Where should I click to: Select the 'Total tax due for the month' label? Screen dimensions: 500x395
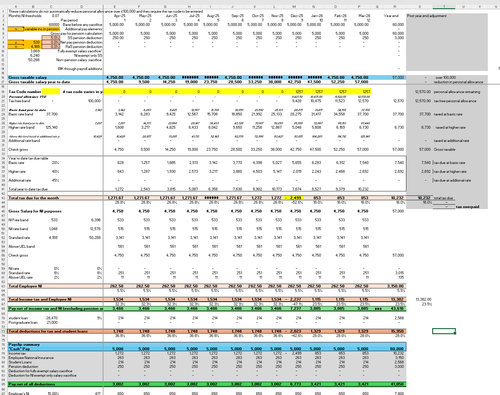pos(33,198)
